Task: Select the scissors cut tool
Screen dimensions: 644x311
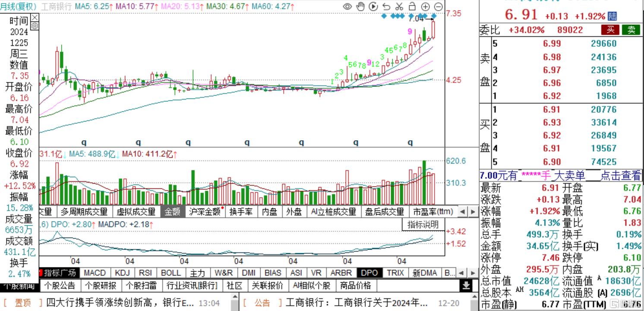Action: click(399, 6)
